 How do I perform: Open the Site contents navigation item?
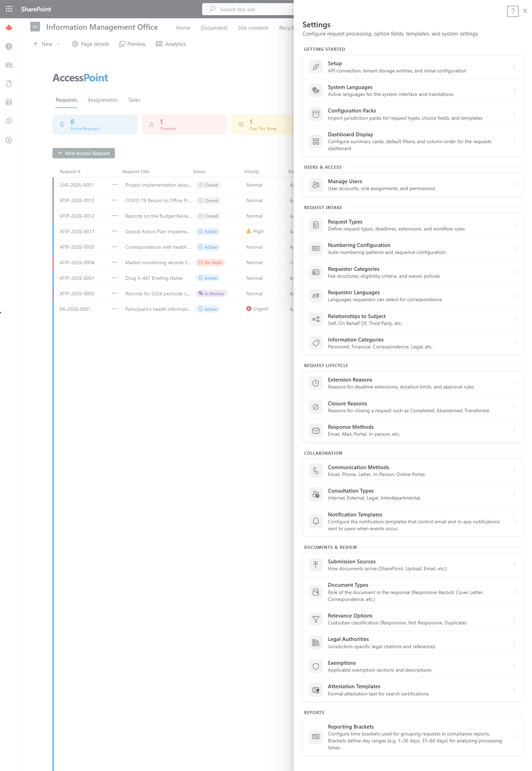[x=253, y=28]
